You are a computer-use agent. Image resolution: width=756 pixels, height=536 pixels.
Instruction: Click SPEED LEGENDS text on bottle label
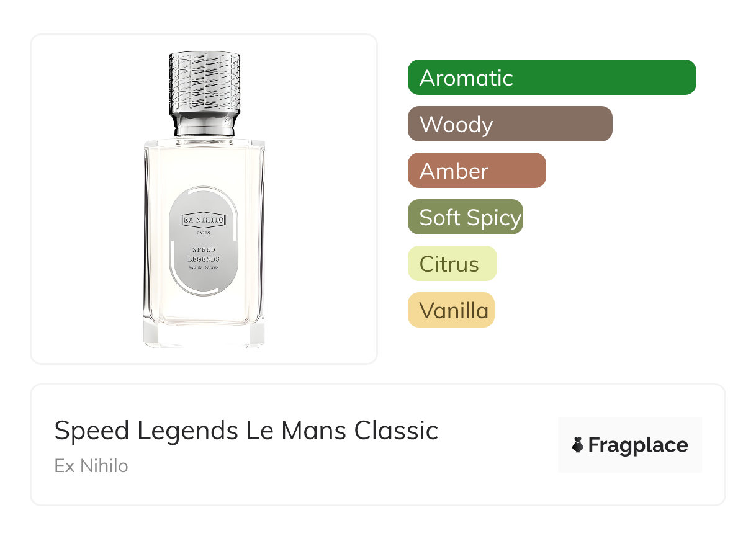point(204,254)
